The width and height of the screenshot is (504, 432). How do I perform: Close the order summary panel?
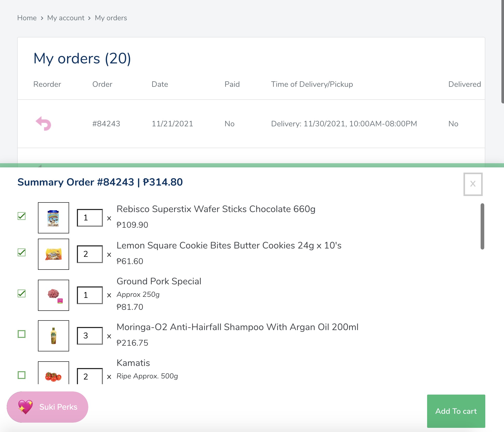(473, 184)
